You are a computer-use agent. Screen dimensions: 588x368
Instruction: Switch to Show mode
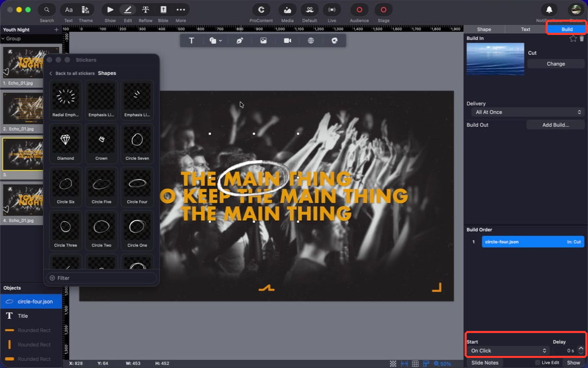(110, 10)
